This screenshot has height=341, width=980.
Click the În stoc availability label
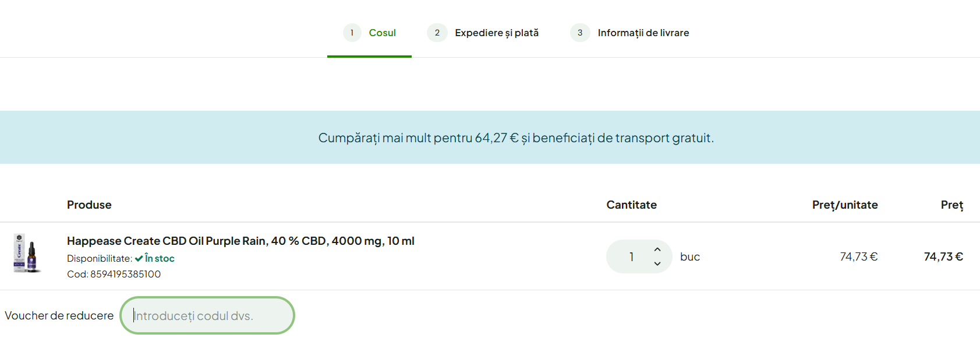[158, 258]
